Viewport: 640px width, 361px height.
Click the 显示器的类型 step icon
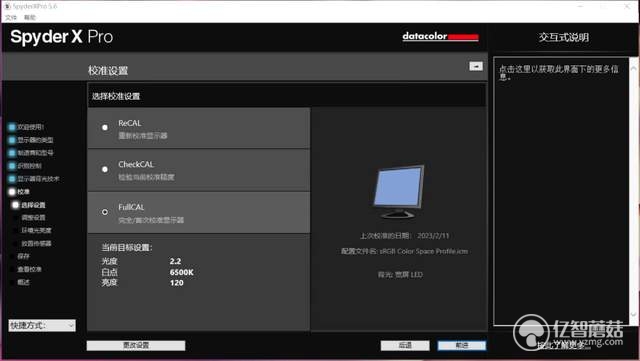[12, 140]
